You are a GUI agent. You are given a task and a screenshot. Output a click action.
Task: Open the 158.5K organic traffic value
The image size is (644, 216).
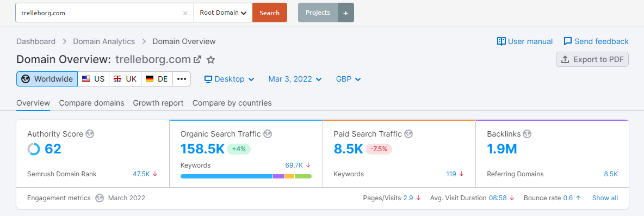(202, 149)
